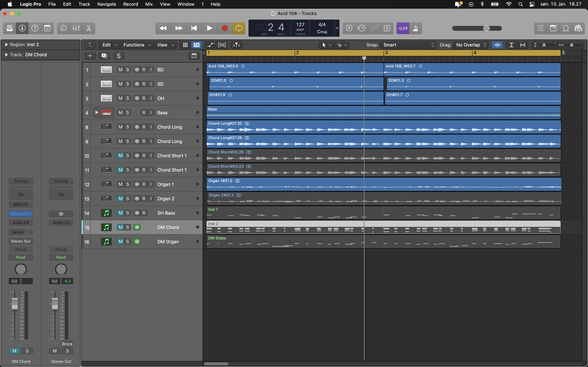
Task: Enable the metronome click
Action: click(416, 28)
